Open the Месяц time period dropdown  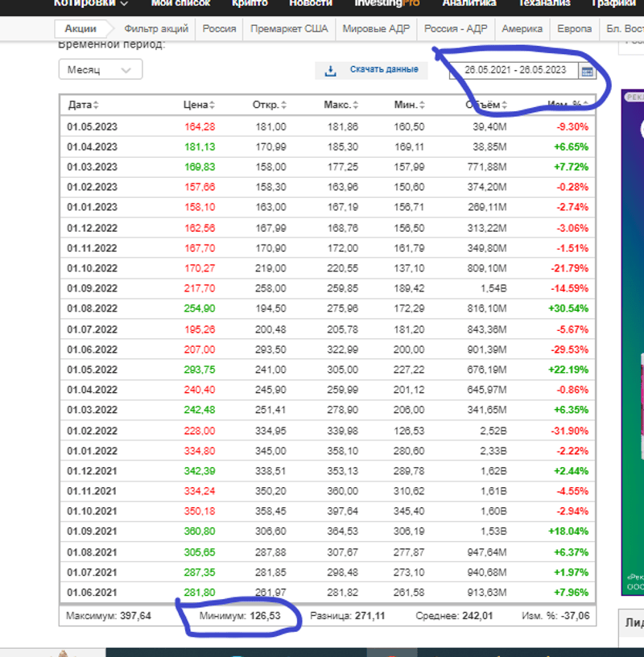(100, 70)
